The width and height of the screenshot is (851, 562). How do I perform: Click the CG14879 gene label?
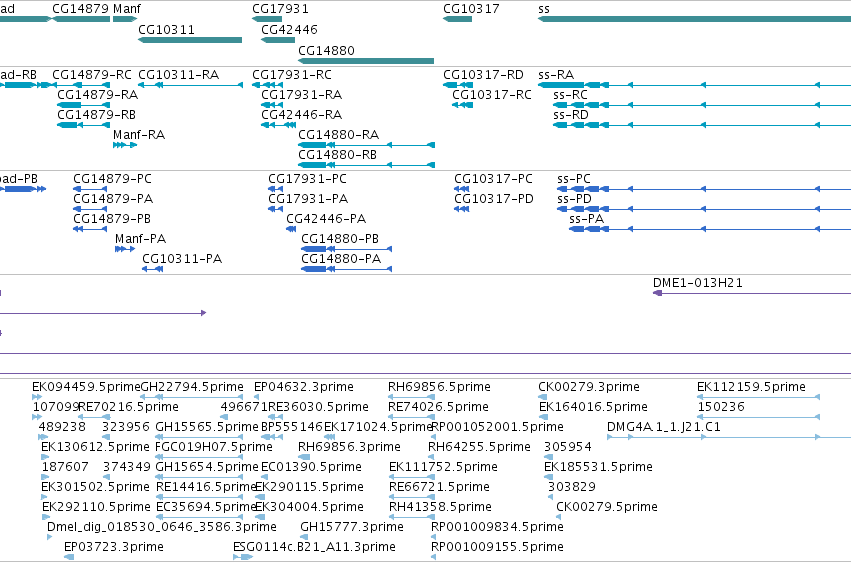81,9
